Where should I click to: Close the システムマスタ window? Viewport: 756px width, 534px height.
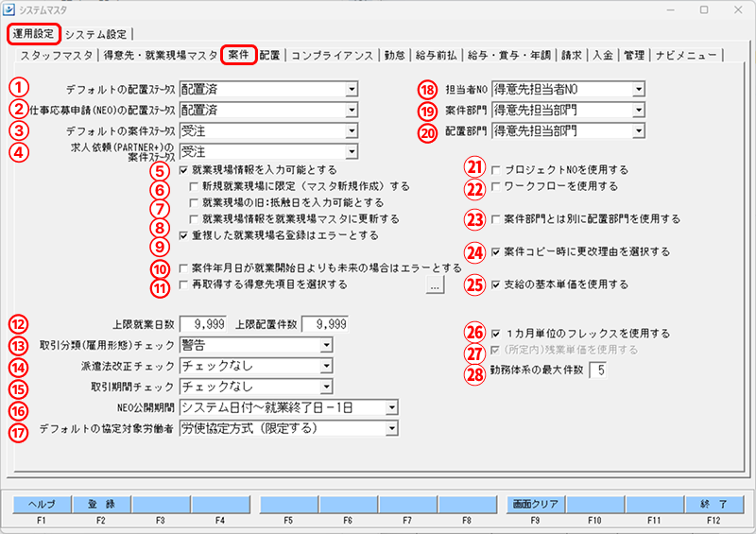coord(738,9)
